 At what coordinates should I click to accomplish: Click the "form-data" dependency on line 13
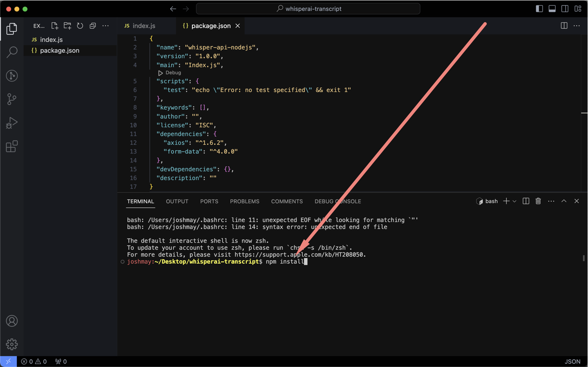click(183, 151)
